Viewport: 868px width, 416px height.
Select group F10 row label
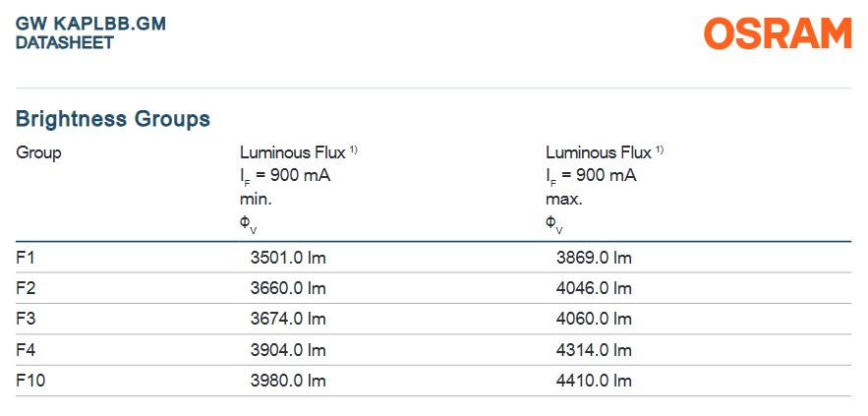pyautogui.click(x=29, y=382)
